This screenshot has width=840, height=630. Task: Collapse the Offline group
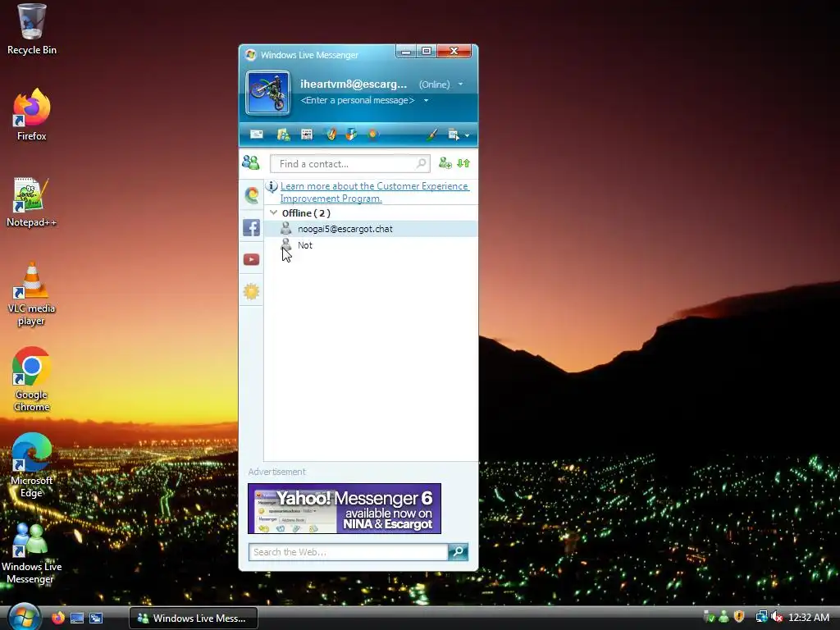point(274,212)
